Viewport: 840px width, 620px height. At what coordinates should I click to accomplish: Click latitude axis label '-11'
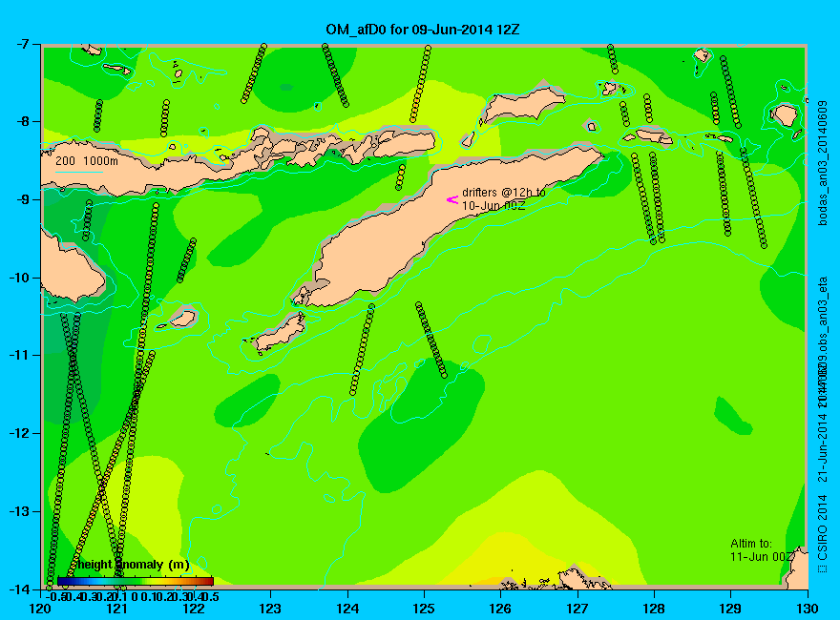pyautogui.click(x=18, y=355)
